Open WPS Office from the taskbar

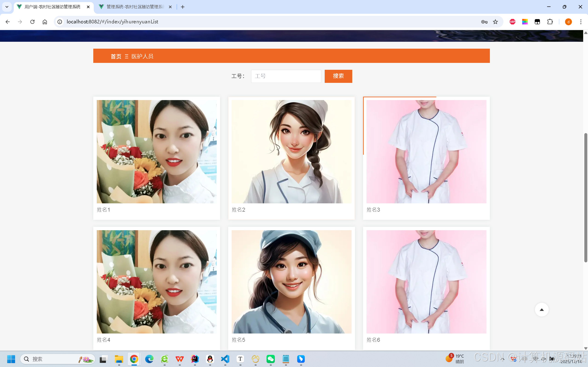click(179, 359)
